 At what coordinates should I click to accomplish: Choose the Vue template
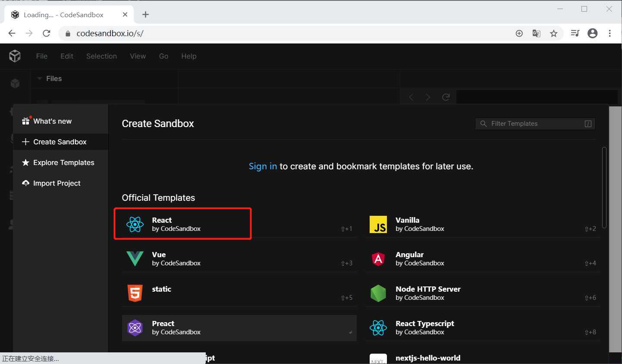(239, 258)
